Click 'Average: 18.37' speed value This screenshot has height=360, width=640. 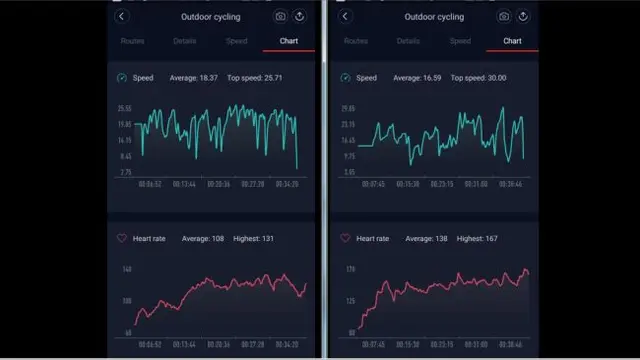(x=193, y=78)
